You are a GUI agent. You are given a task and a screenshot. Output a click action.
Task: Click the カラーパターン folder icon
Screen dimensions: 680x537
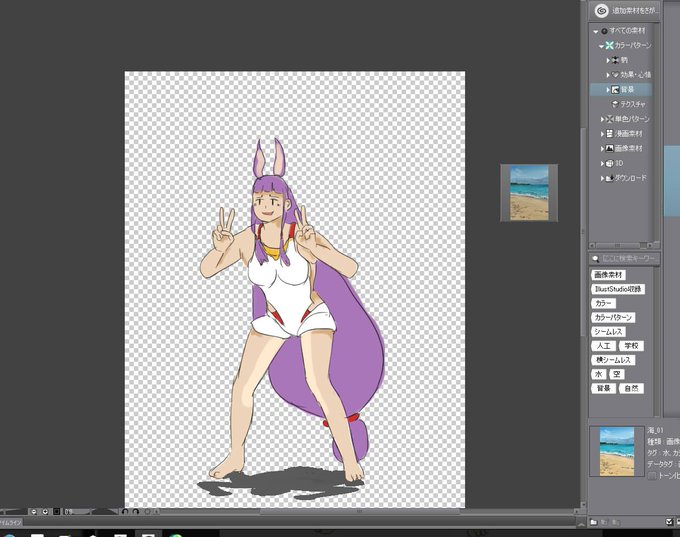coord(610,45)
